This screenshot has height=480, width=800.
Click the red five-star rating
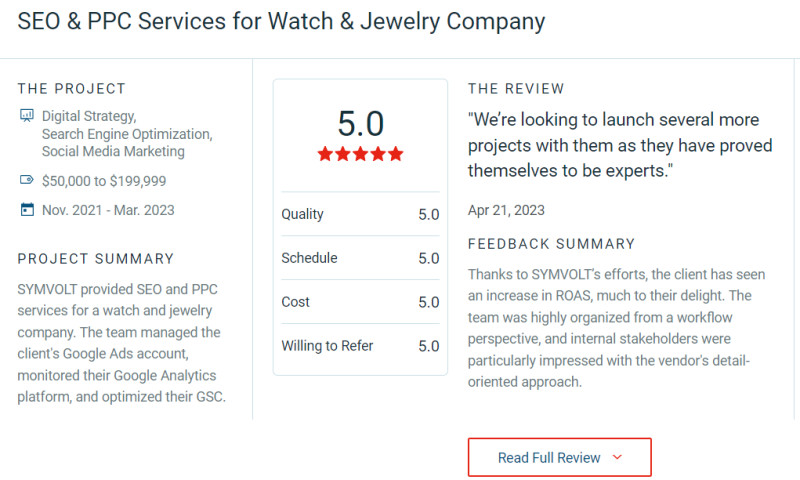coord(360,154)
